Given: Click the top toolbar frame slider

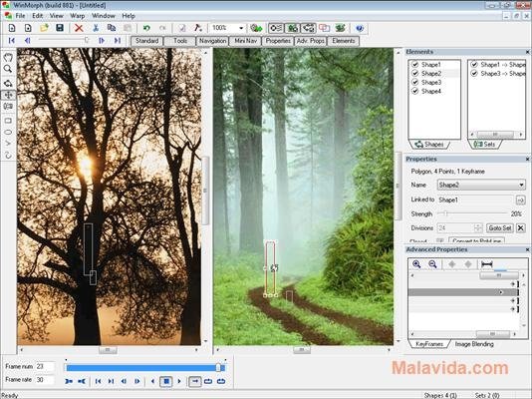Looking at the screenshot, I should [x=64, y=40].
